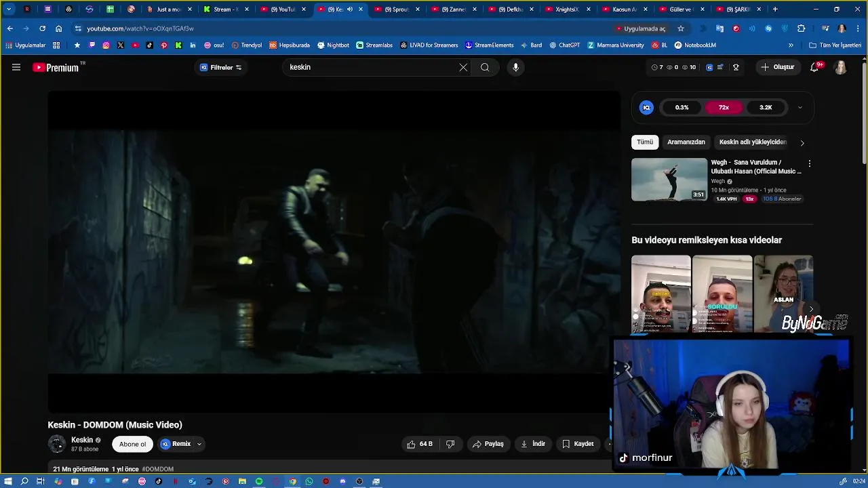The image size is (868, 488).
Task: Open WhatsApp from the taskbar
Action: 309,481
